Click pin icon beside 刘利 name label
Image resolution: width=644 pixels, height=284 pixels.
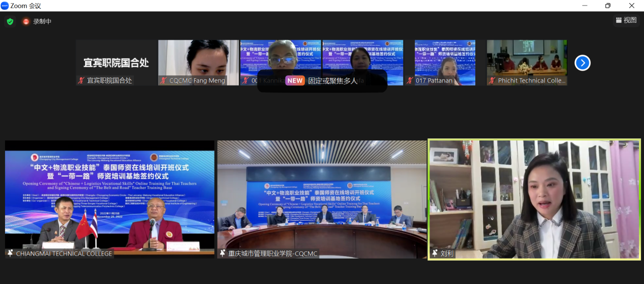click(x=435, y=253)
